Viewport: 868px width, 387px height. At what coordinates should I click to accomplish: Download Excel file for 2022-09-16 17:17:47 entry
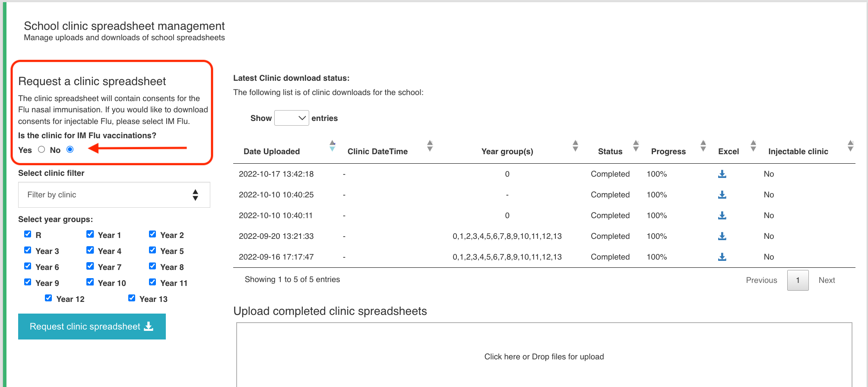coord(722,257)
